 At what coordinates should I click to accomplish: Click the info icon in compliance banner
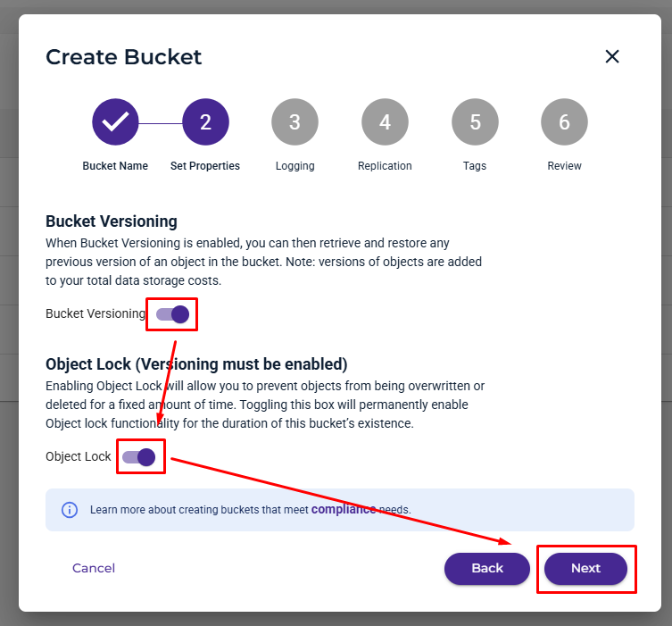point(70,510)
